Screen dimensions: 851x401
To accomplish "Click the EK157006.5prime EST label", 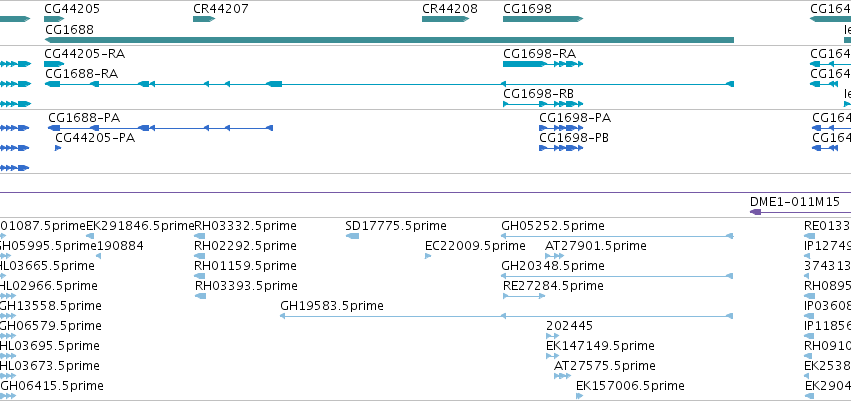I will tap(630, 386).
